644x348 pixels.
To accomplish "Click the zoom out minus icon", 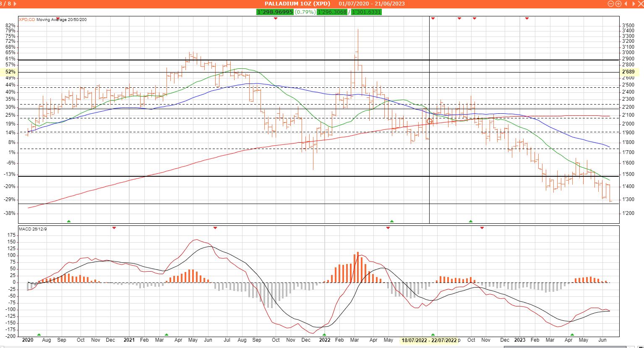I will 611,4.
